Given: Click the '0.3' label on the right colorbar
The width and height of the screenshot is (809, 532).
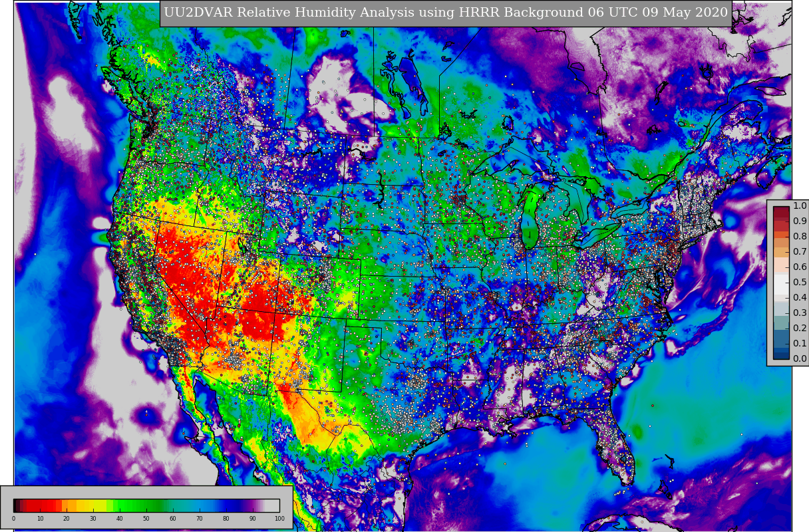Looking at the screenshot, I should [x=800, y=313].
